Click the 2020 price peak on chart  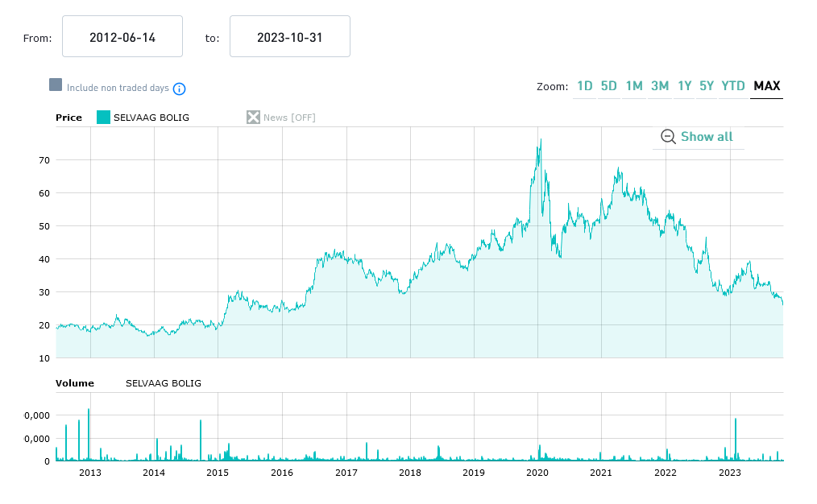click(540, 140)
